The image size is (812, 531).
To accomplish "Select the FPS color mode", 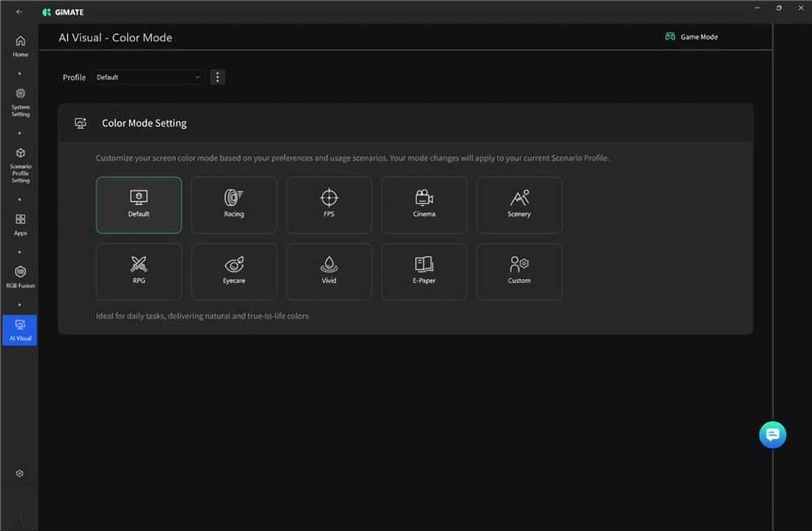I will pyautogui.click(x=328, y=205).
